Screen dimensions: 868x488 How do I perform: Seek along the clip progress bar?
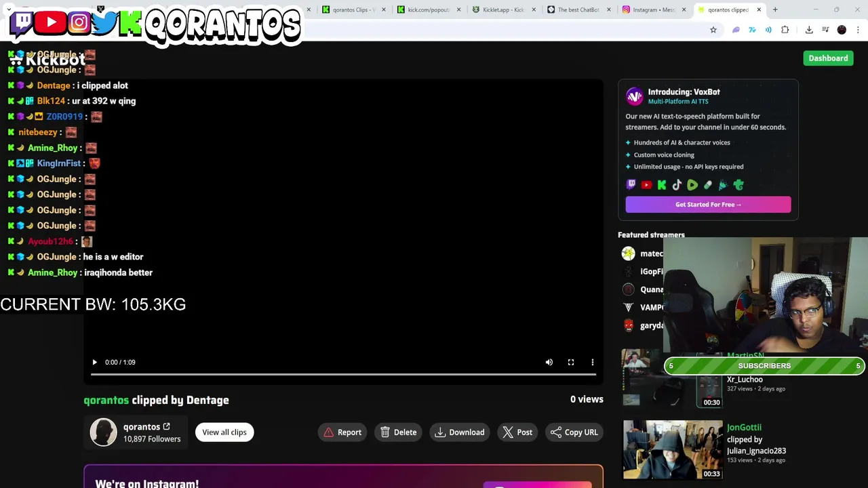(x=343, y=374)
